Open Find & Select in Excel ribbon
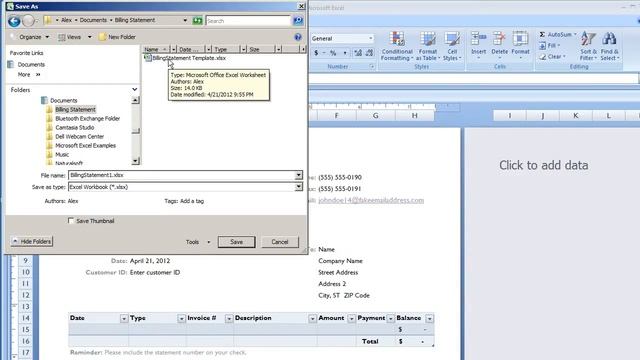640x360 pixels. (609, 46)
